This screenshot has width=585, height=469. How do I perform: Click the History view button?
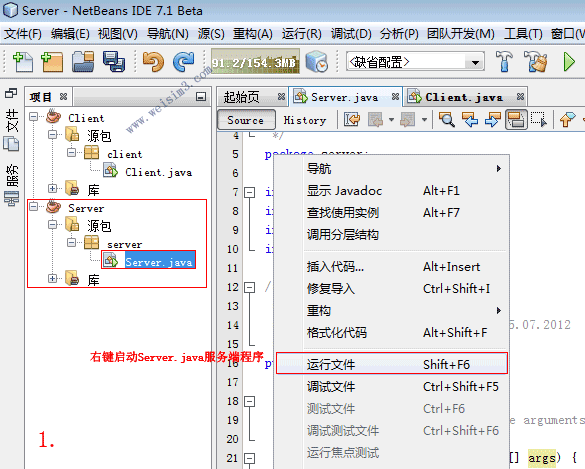(x=305, y=120)
